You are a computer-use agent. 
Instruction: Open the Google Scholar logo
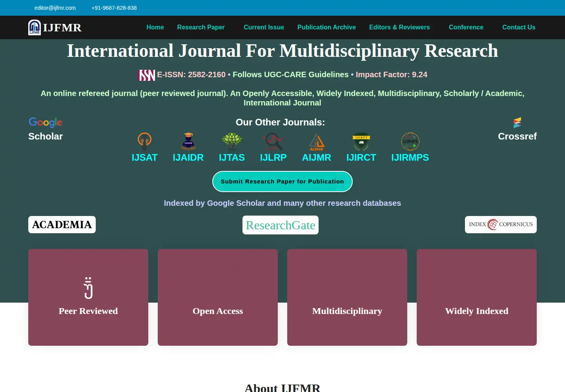46,122
